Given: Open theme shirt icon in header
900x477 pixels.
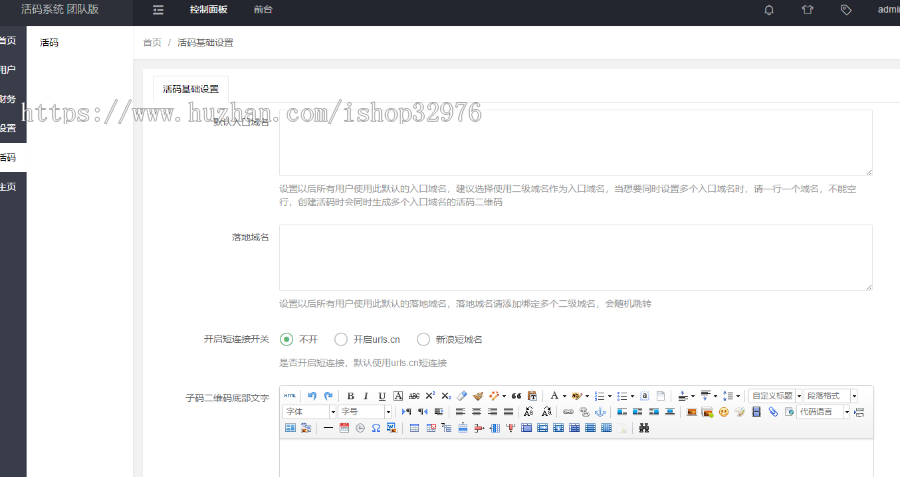Looking at the screenshot, I should click(x=808, y=10).
